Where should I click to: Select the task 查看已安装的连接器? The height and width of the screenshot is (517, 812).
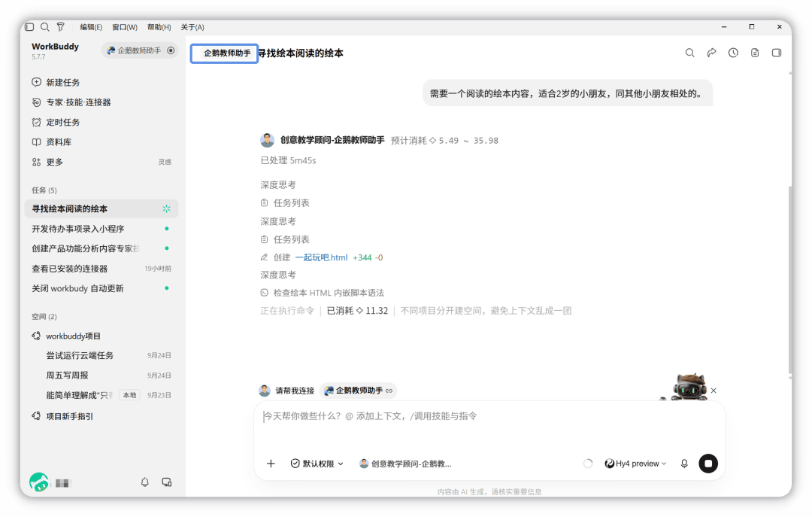(x=101, y=269)
